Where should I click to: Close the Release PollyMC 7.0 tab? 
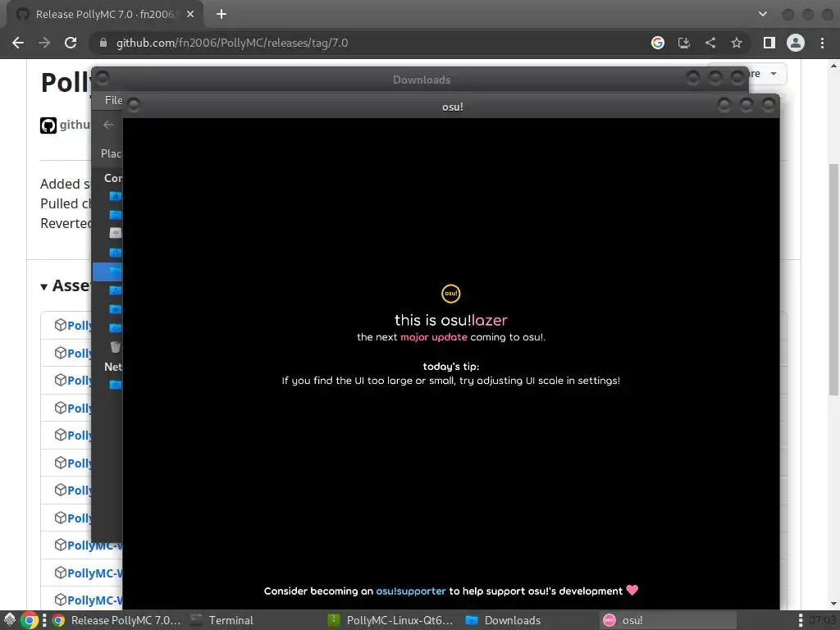[x=190, y=15]
